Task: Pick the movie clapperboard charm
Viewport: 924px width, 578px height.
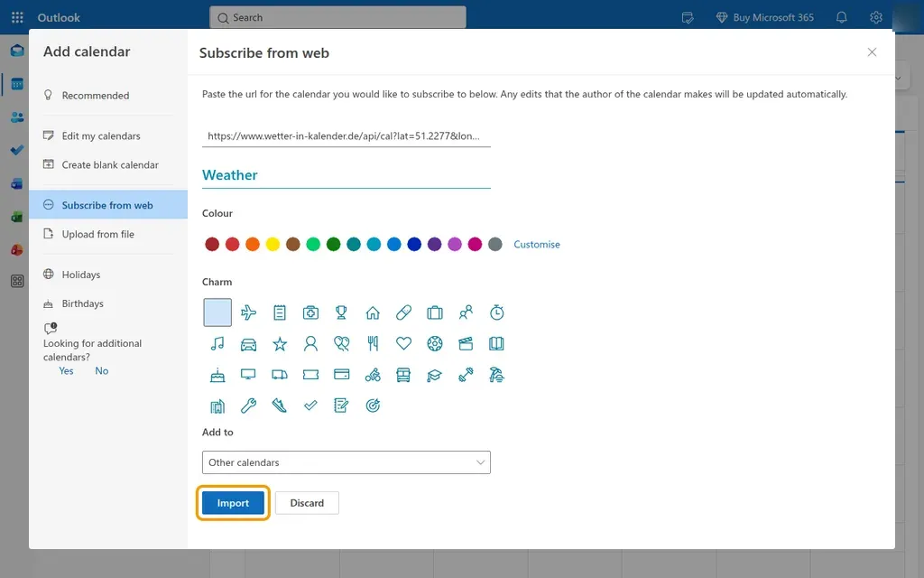Action: click(466, 343)
